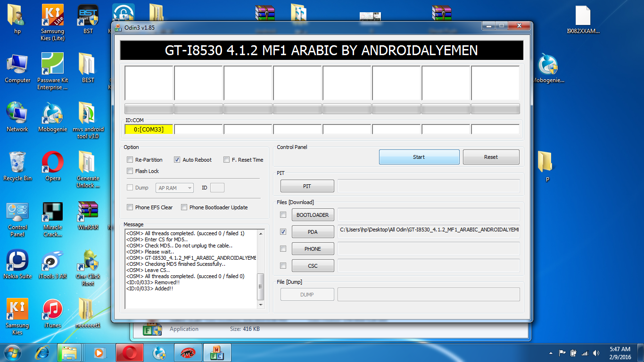Tick the BOOTLOADER file checkbox
Screen dimensions: 644x362
(x=283, y=215)
